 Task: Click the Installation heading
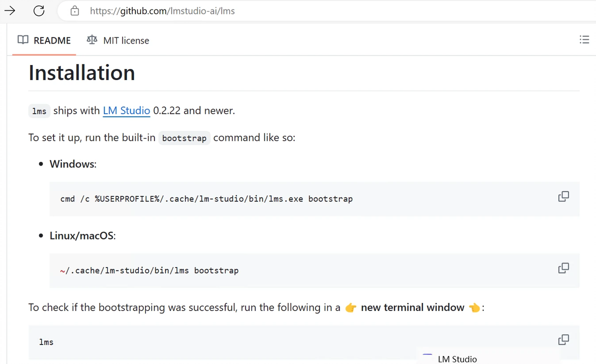click(x=82, y=72)
